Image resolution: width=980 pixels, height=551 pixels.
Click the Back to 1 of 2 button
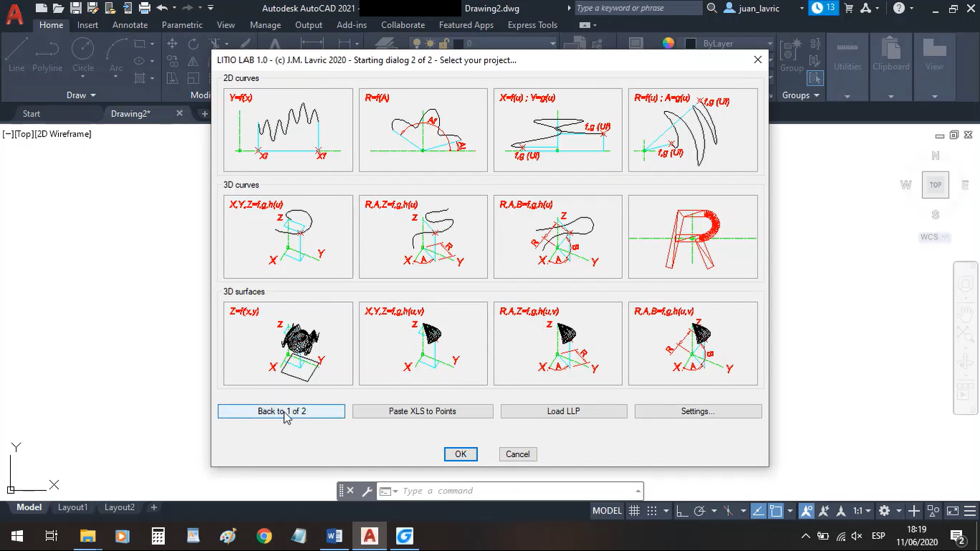point(281,411)
